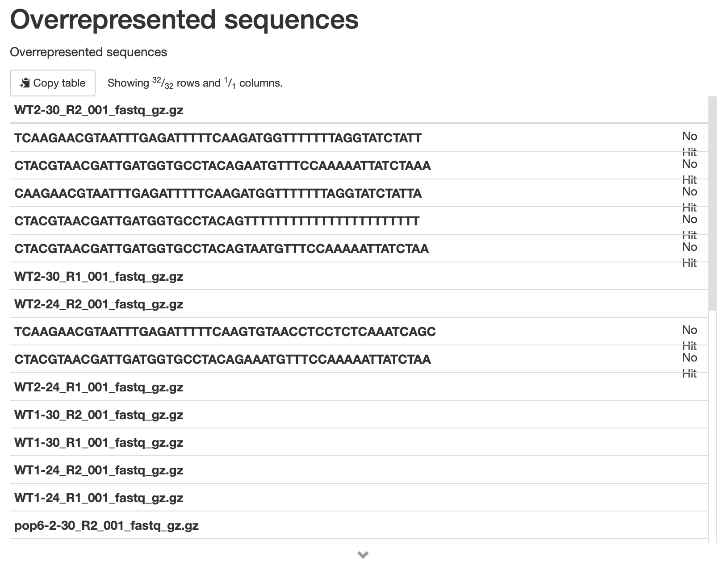Select the WT2-24_R1_001_fastq_gz.gz row
This screenshot has width=728, height=565.
[x=359, y=387]
